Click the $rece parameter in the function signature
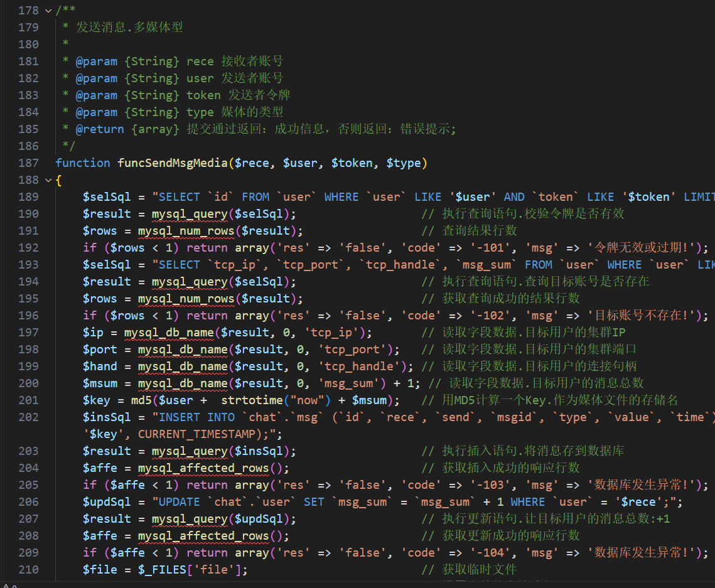715x588 pixels. 252,163
